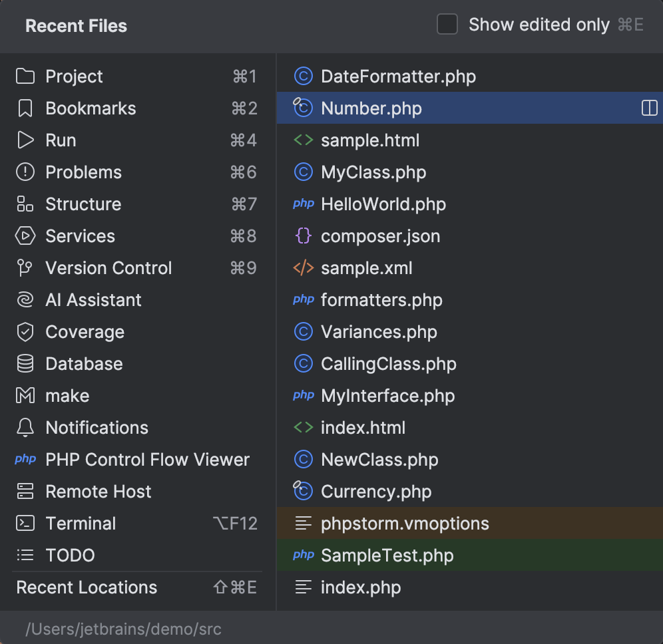Click the Database tool window icon
This screenshot has width=663, height=644.
[x=25, y=363]
